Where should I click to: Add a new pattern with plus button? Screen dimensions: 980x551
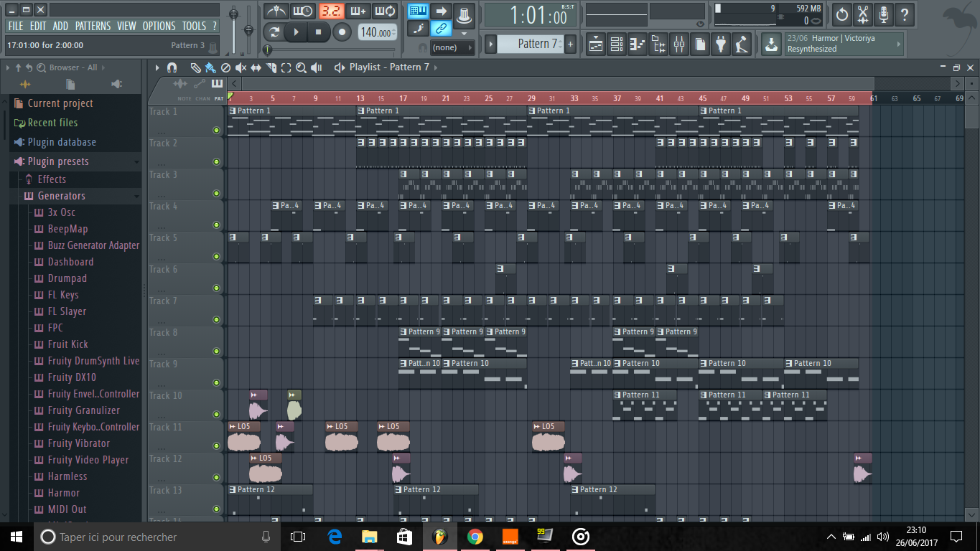point(571,44)
